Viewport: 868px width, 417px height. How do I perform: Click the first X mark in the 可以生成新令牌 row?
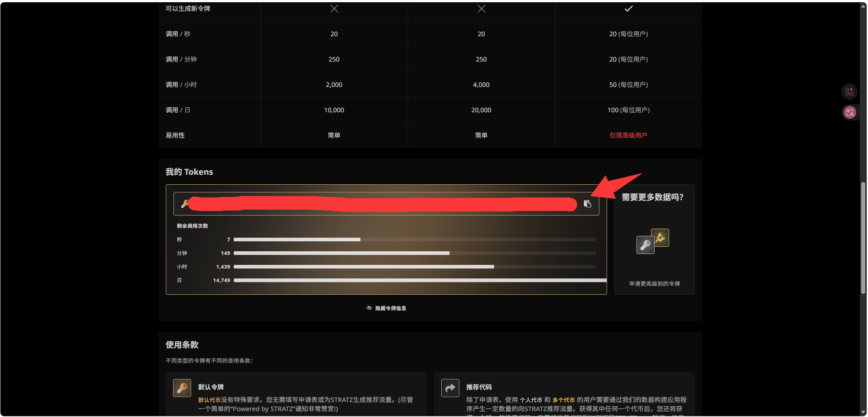[334, 9]
